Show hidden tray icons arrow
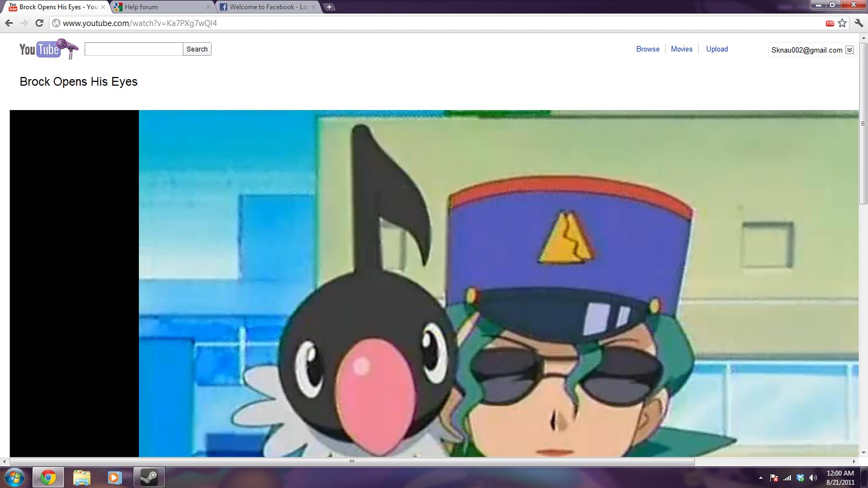This screenshot has height=488, width=868. (x=761, y=478)
